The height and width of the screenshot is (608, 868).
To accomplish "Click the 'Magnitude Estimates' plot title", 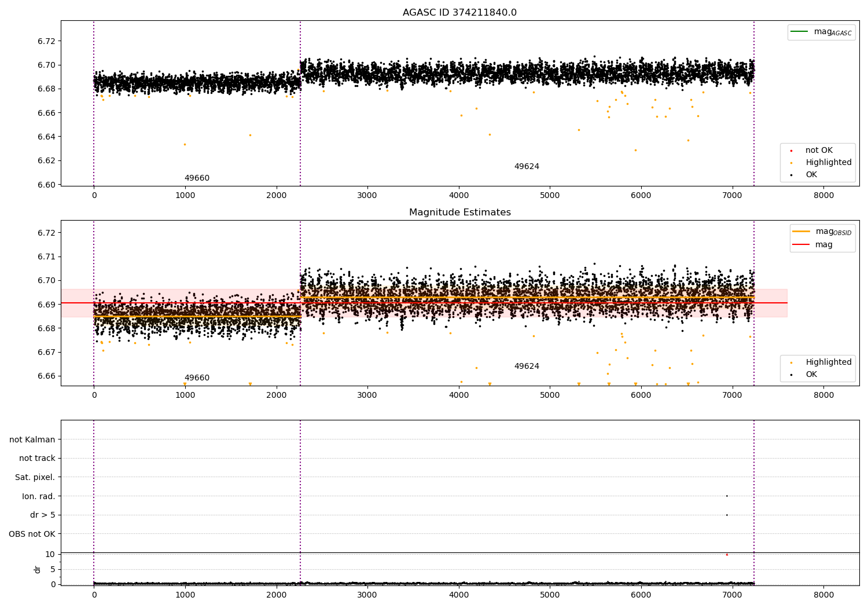I will click(x=459, y=213).
